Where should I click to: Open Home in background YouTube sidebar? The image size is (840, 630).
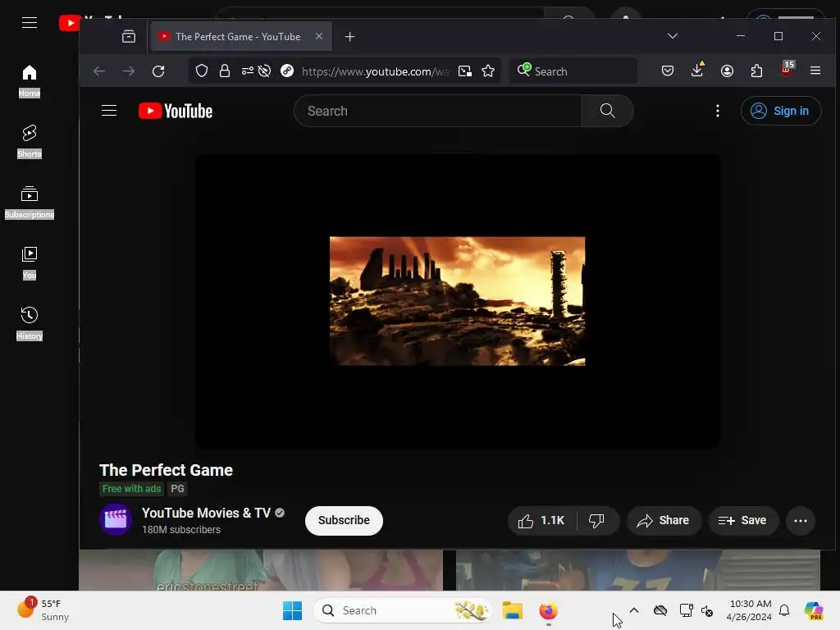coord(30,81)
